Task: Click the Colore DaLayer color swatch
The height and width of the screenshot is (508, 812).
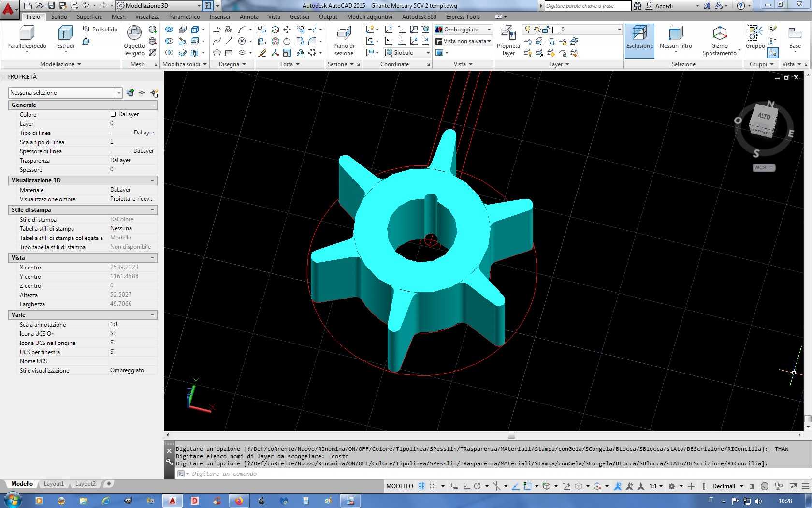Action: [113, 115]
